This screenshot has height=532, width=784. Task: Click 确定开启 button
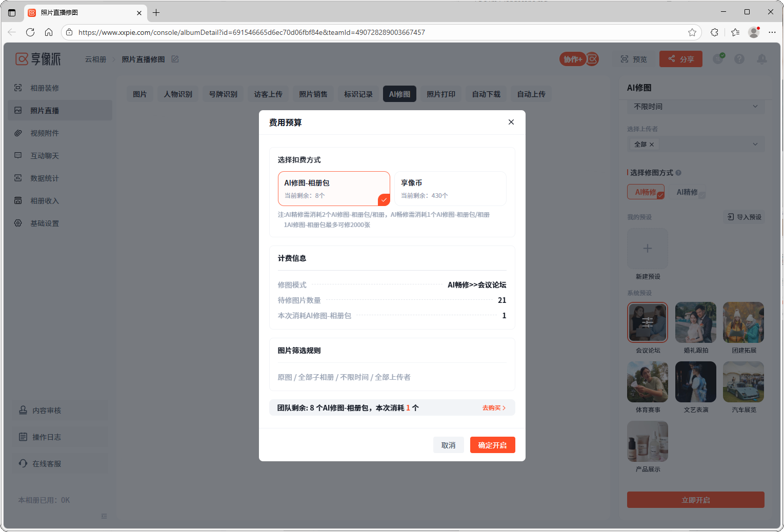(492, 445)
